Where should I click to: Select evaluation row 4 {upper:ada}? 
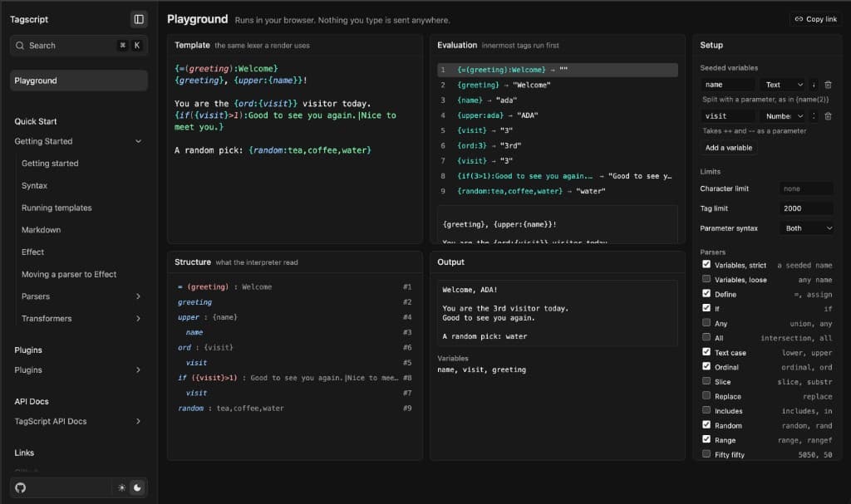(558, 115)
